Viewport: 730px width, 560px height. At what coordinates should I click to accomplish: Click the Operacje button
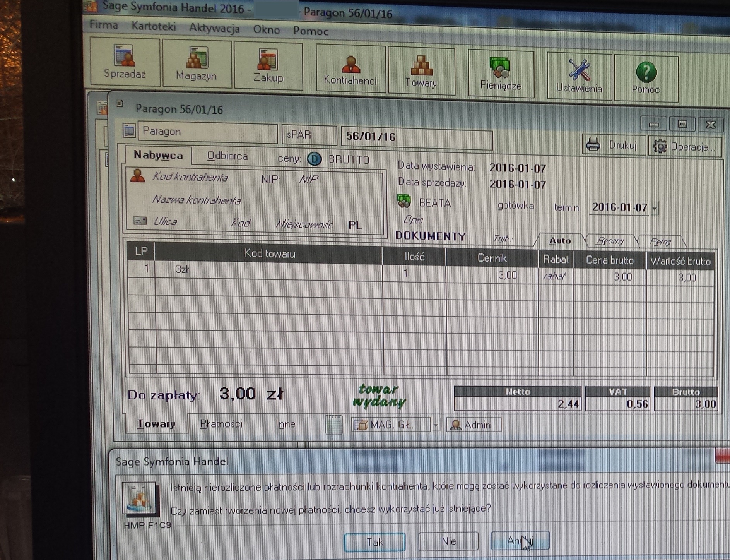[685, 146]
